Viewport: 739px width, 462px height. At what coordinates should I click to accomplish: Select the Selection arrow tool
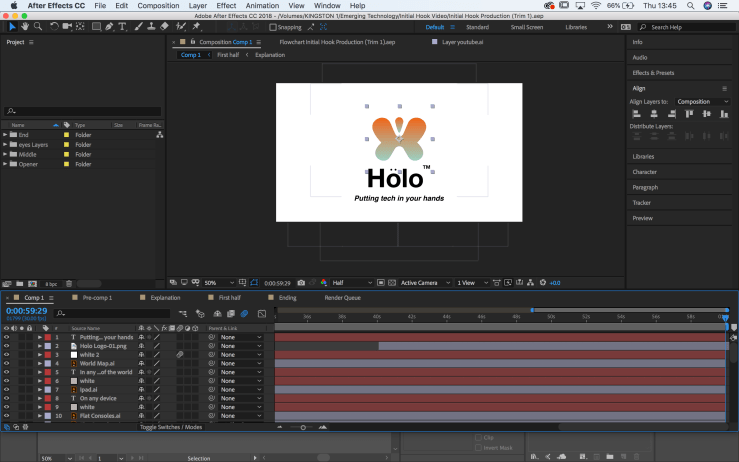click(x=12, y=26)
